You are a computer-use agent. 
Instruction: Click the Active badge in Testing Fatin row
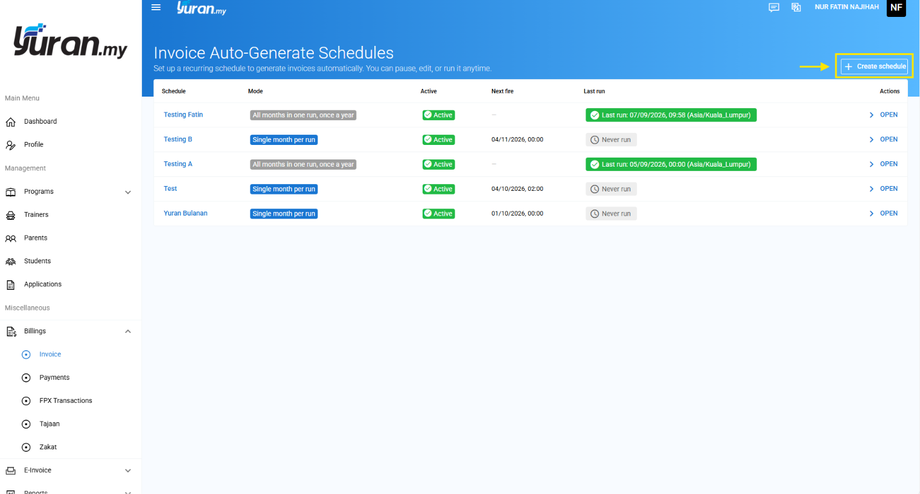[x=438, y=115]
